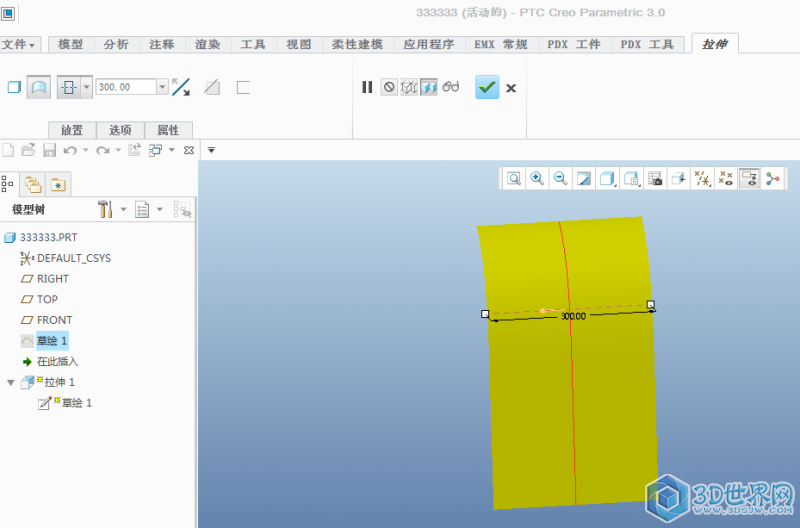Select the no preview mode icon
800x528 pixels.
tap(389, 87)
